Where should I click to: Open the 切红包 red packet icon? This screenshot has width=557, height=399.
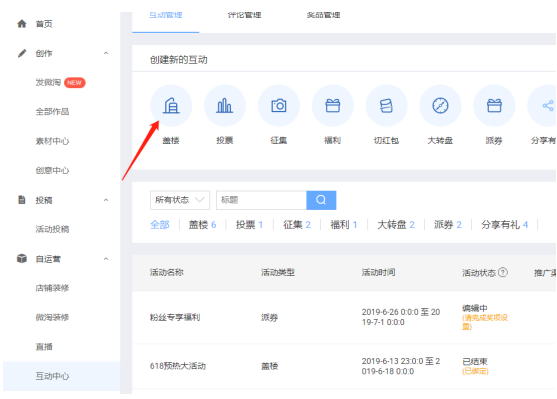[x=386, y=106]
